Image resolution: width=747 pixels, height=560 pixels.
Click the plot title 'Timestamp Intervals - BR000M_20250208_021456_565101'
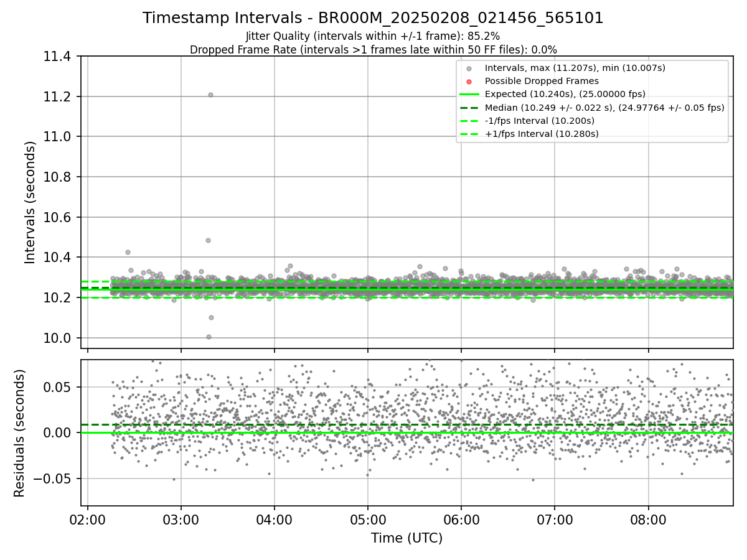point(373,18)
